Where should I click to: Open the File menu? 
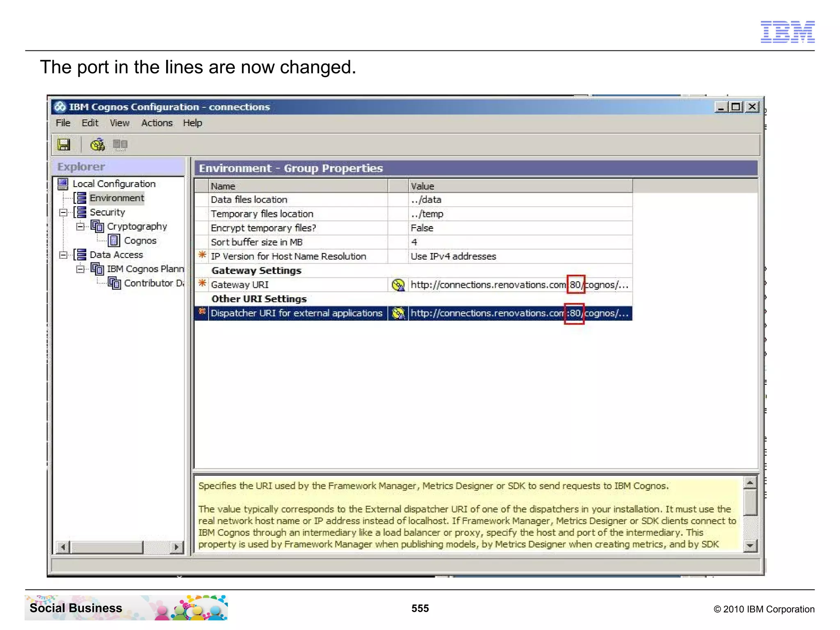coord(63,123)
